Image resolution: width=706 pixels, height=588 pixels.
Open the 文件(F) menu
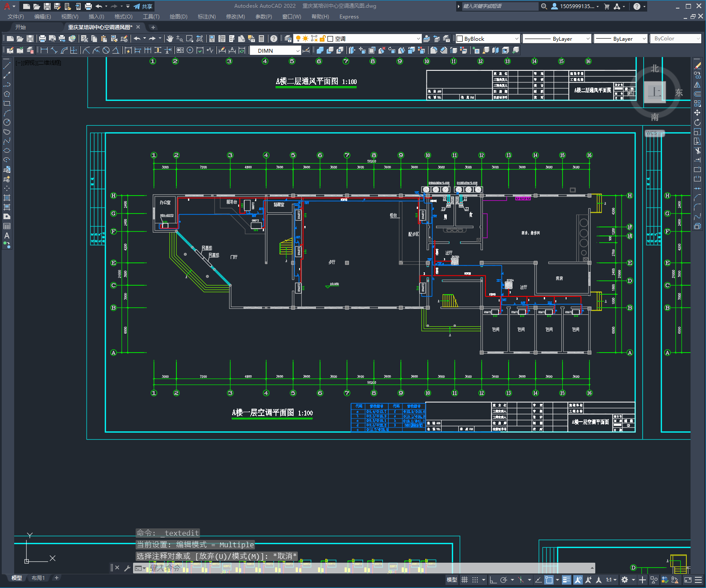[16, 17]
